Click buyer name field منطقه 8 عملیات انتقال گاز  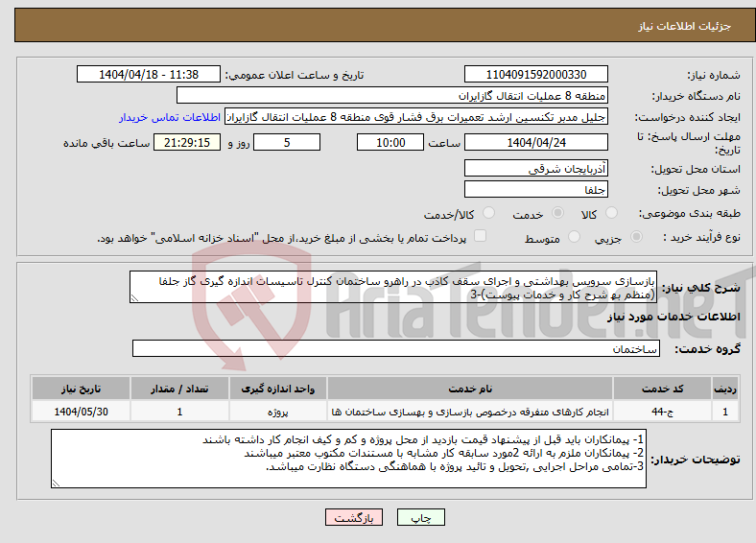pyautogui.click(x=392, y=96)
